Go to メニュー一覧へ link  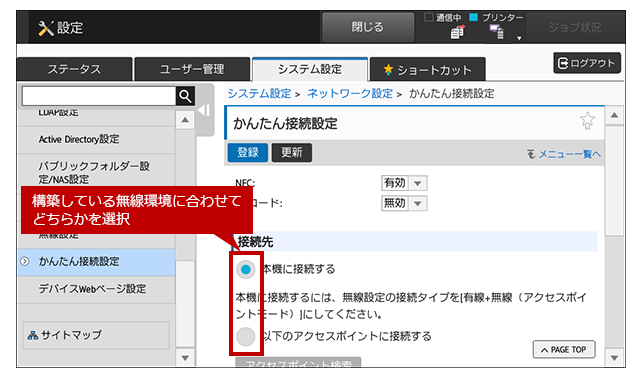[x=569, y=154]
